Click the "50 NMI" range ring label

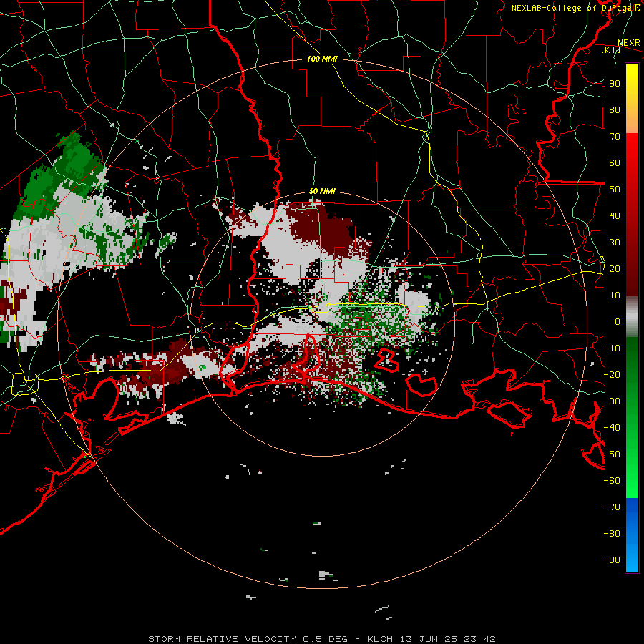click(x=322, y=191)
